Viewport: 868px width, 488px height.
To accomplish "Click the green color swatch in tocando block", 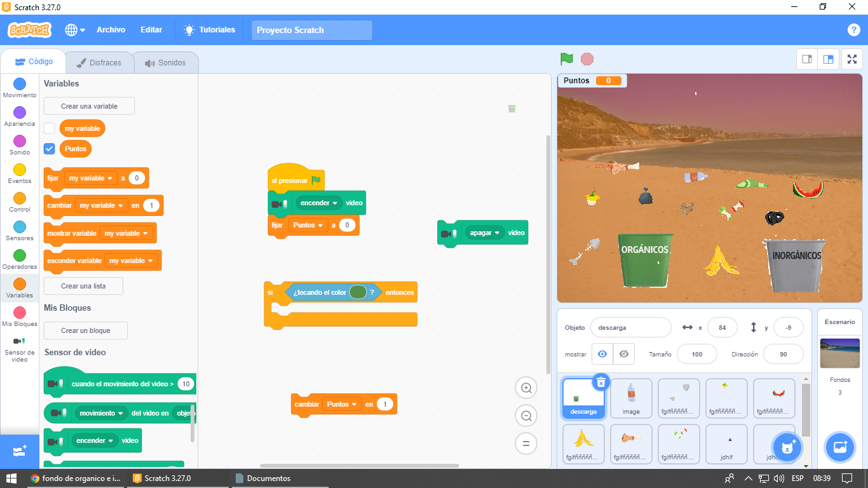I will click(x=358, y=292).
